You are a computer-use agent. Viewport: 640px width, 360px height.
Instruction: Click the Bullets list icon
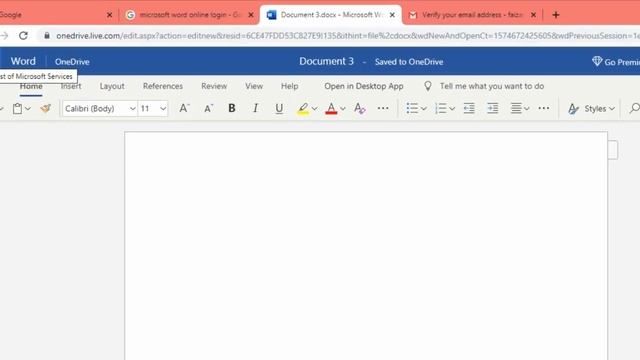(412, 108)
